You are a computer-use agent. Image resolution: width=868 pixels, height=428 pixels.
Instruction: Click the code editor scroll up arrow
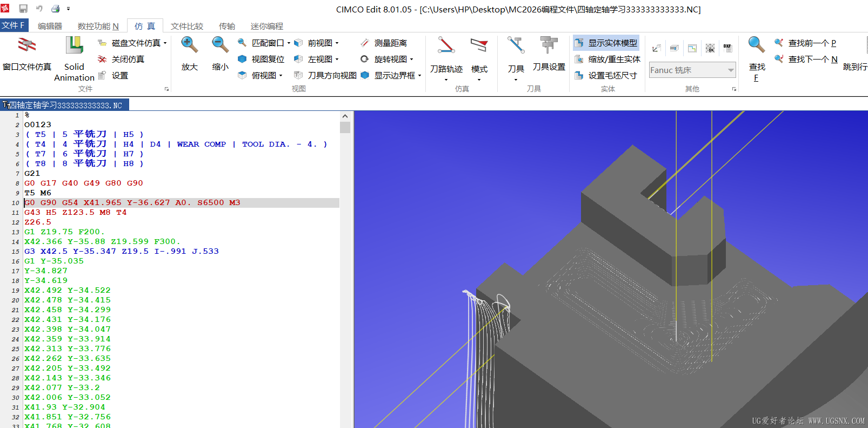pyautogui.click(x=345, y=116)
